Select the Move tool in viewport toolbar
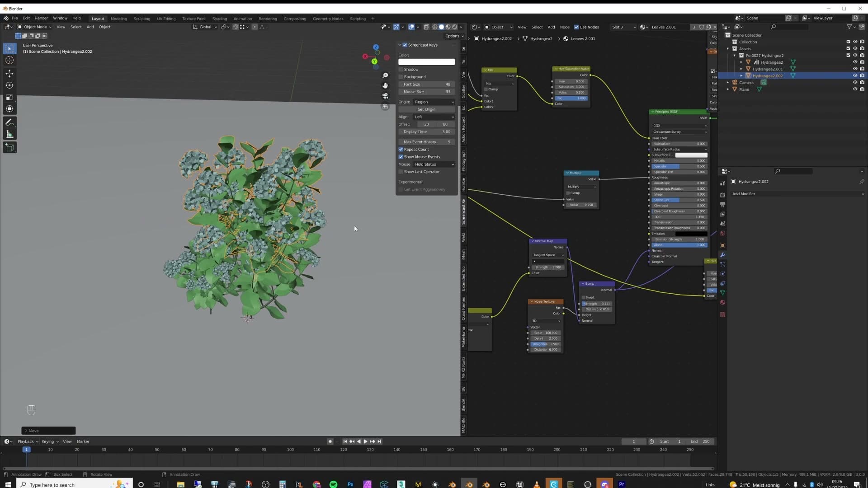Viewport: 868px width, 488px height. point(9,73)
